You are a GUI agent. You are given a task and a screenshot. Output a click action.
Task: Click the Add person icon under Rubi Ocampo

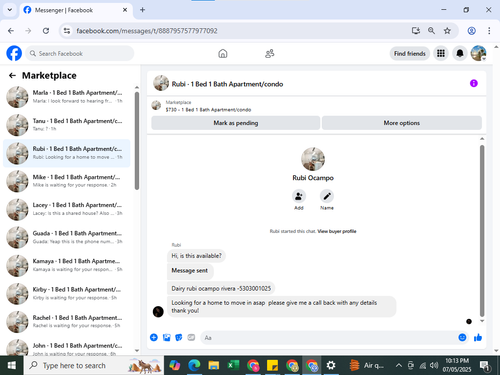coord(299,196)
